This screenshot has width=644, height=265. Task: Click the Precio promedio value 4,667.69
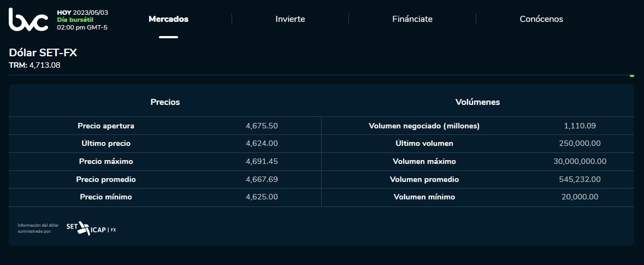point(262,179)
